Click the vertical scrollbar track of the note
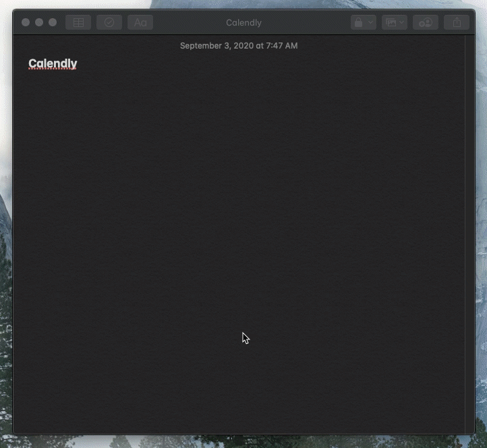This screenshot has width=487, height=448. (x=469, y=234)
